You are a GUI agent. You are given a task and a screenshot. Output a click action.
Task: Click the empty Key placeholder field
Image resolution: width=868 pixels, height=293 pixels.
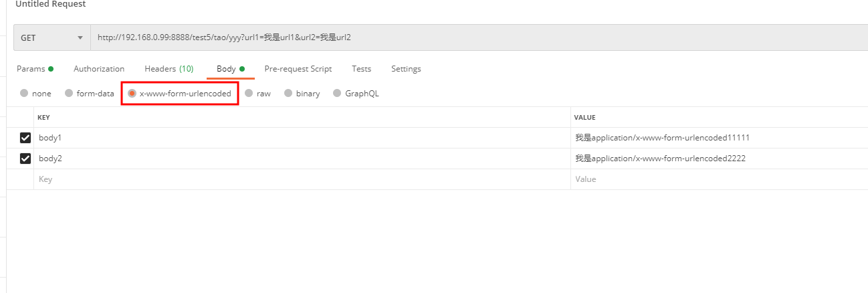[x=302, y=179]
